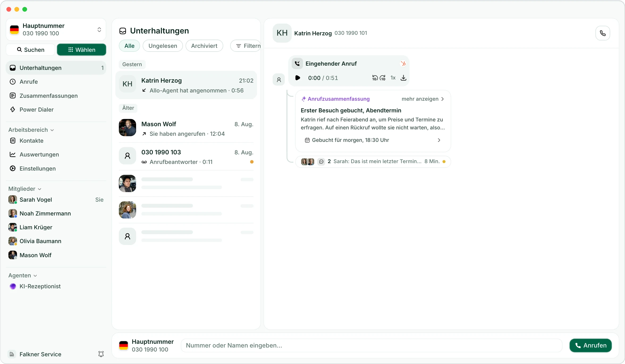Image resolution: width=625 pixels, height=364 pixels.
Task: Open the Power Dialer
Action: [x=56, y=109]
